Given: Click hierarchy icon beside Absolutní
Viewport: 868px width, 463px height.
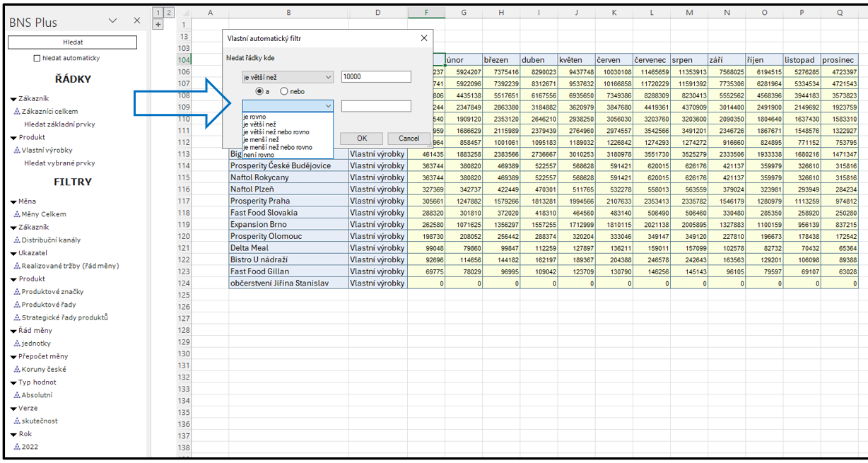Looking at the screenshot, I should click(x=17, y=395).
